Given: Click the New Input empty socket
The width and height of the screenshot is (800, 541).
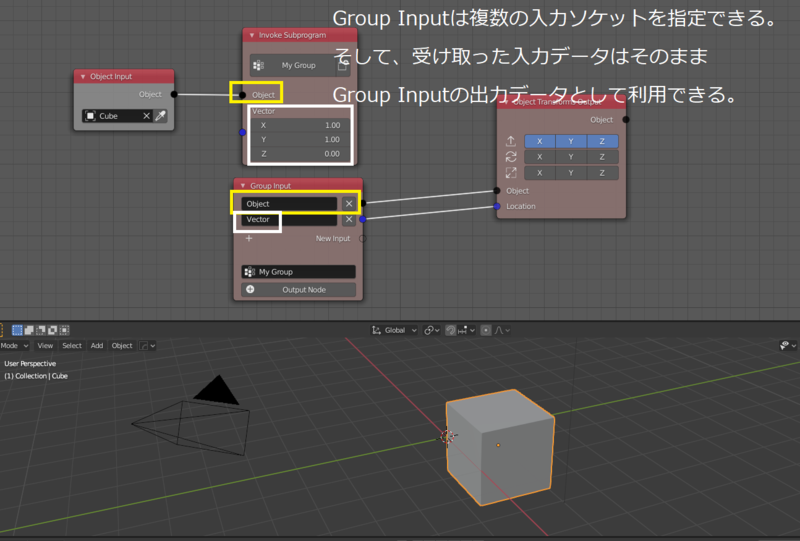Looking at the screenshot, I should pyautogui.click(x=363, y=238).
